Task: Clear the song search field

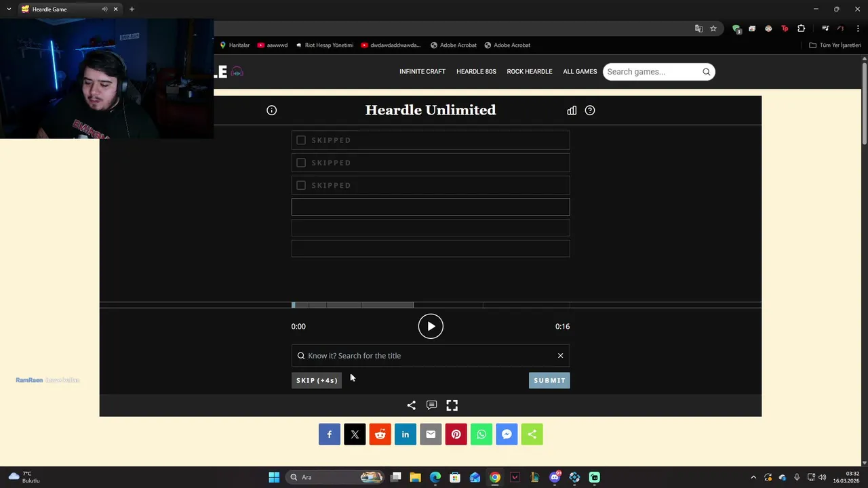Action: (x=560, y=356)
